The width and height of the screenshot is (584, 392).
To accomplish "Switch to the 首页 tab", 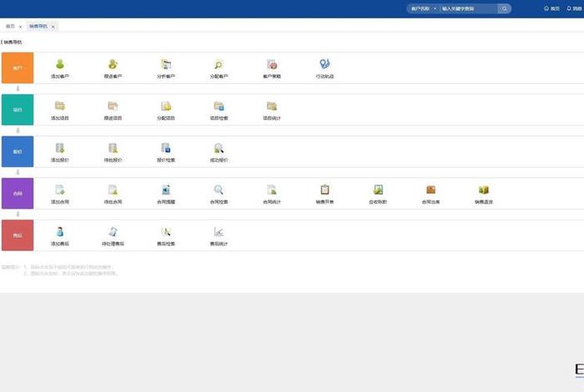I will [x=10, y=27].
